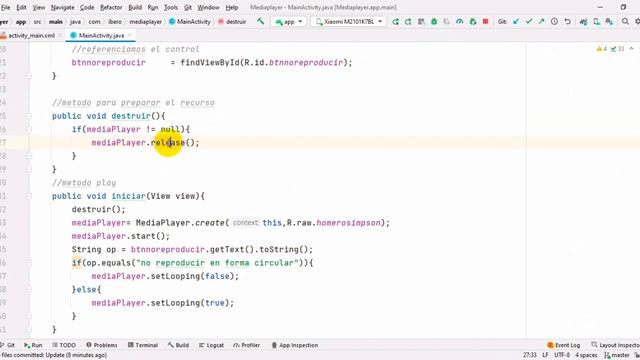Open the Layout Inspector panel

point(616,345)
